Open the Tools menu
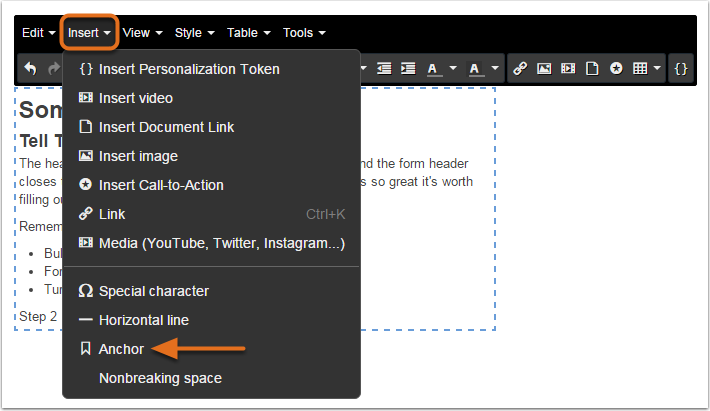 pyautogui.click(x=304, y=33)
